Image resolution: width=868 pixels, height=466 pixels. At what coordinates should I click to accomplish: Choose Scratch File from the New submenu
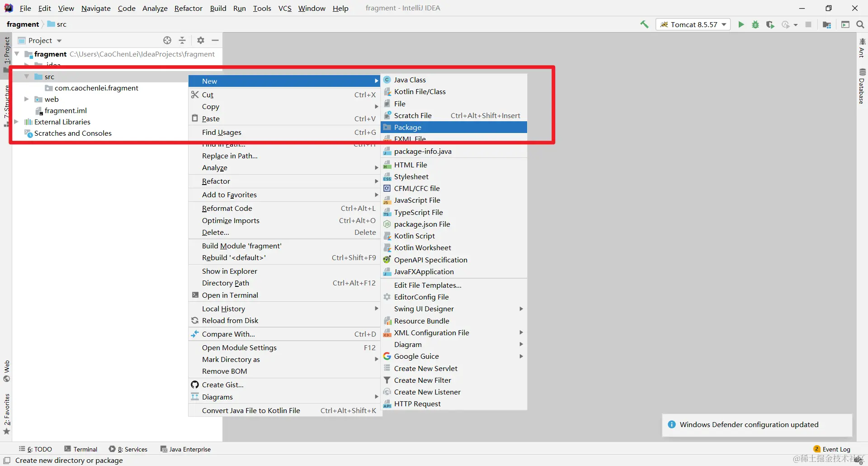click(454, 115)
